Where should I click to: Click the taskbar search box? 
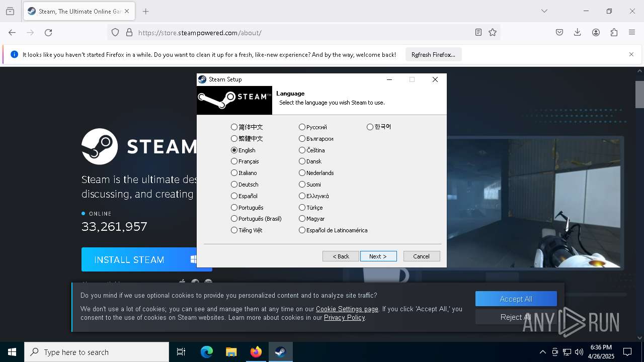[x=97, y=352]
